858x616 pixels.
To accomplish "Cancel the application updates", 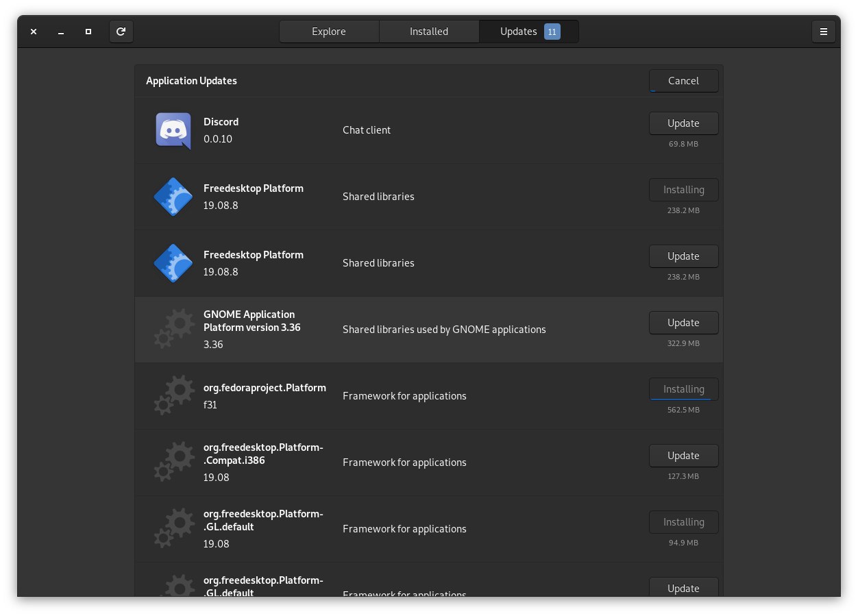I will click(x=684, y=81).
